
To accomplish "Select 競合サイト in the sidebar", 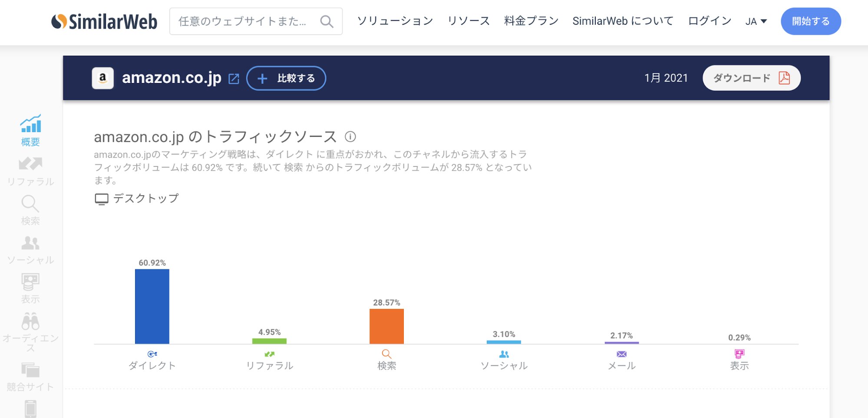I will (30, 377).
